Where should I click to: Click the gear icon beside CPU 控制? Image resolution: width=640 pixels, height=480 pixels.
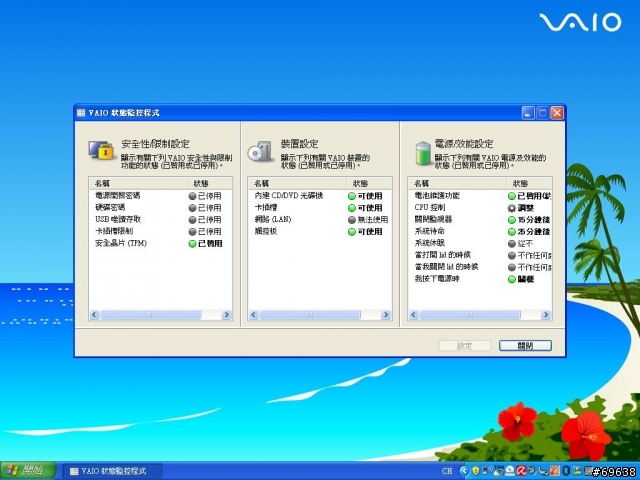pyautogui.click(x=511, y=208)
